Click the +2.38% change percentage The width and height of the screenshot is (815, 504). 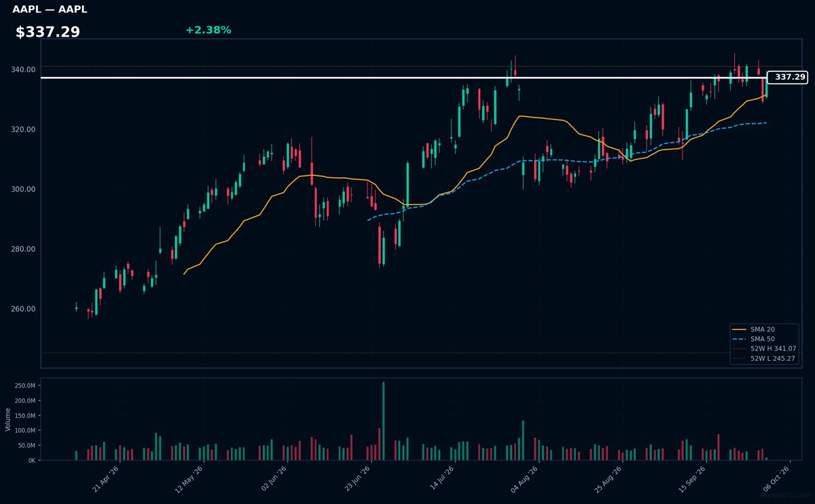tap(208, 30)
